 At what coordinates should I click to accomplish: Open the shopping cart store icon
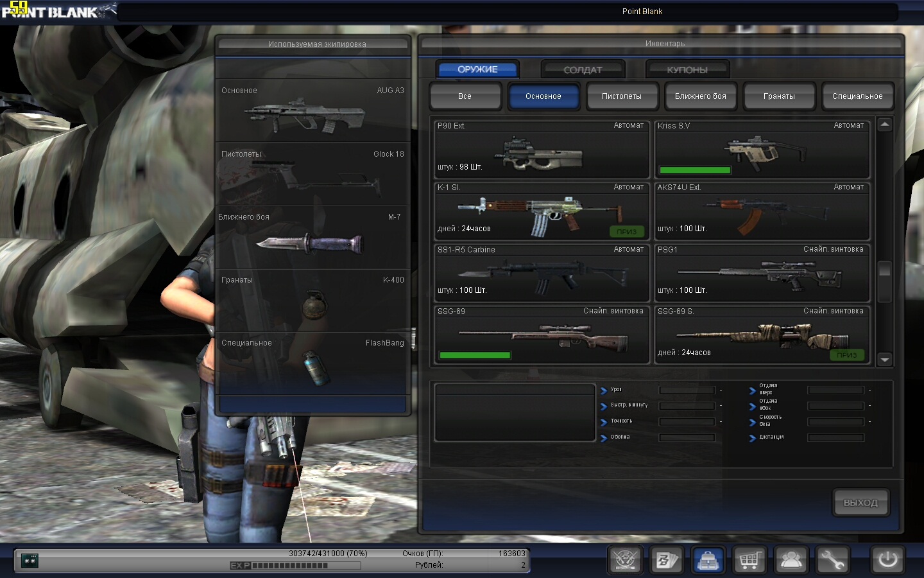(749, 560)
